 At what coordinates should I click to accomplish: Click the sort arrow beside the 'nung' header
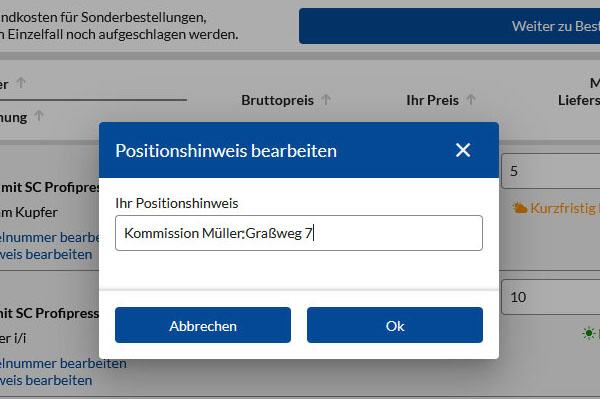(x=39, y=116)
